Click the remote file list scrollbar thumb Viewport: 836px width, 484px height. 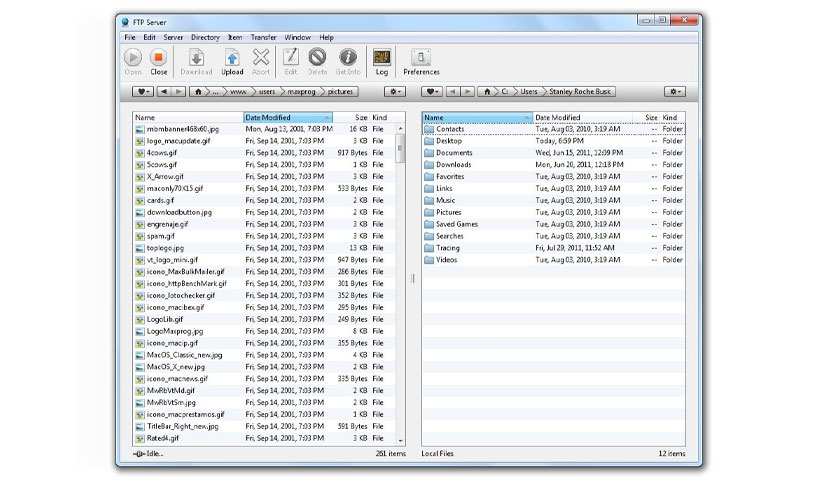point(400,149)
